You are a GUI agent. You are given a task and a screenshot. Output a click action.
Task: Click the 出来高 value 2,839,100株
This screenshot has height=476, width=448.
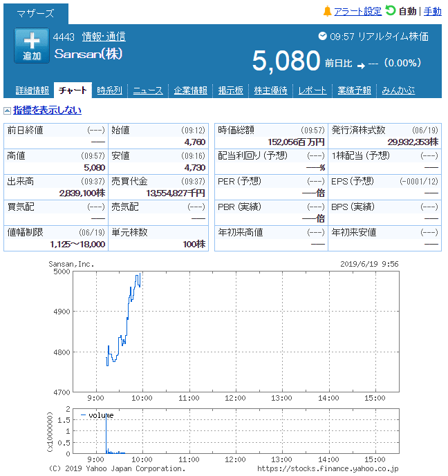[x=82, y=193]
